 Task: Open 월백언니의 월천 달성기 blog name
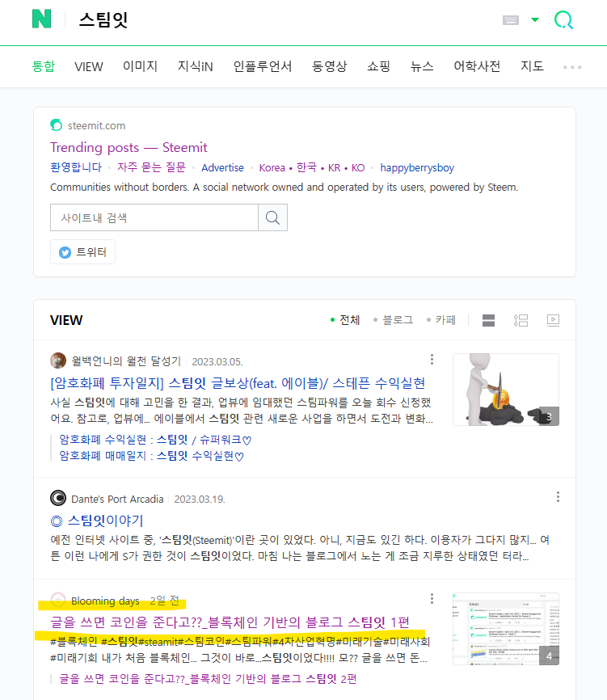126,361
